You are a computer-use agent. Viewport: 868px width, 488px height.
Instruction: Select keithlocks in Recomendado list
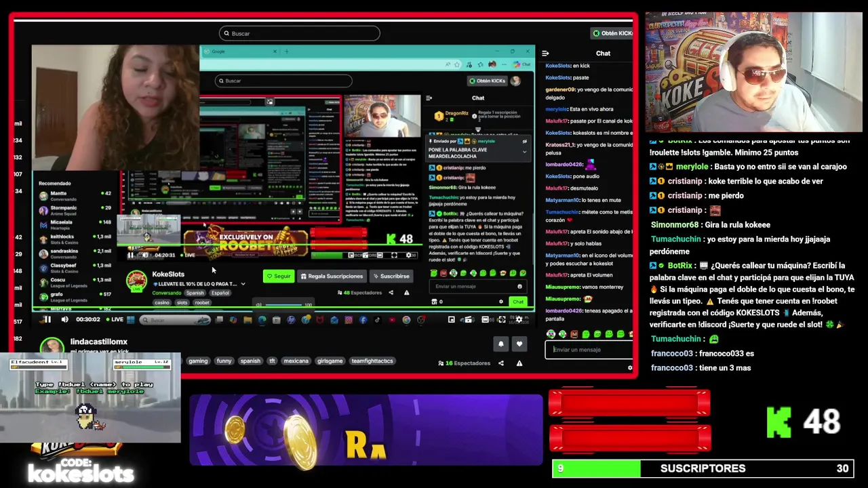tap(74, 239)
